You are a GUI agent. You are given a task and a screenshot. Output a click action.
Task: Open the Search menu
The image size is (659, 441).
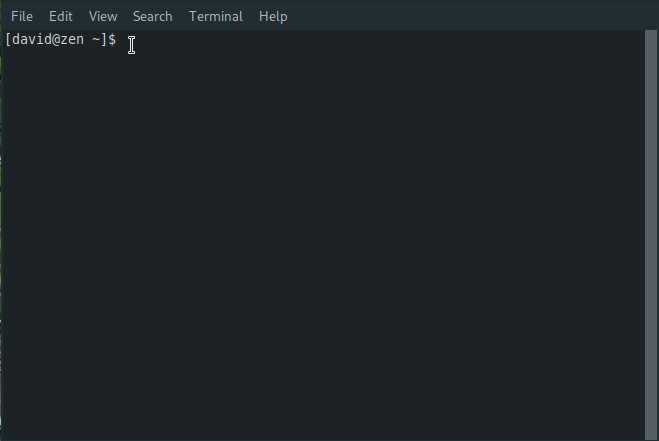point(153,16)
